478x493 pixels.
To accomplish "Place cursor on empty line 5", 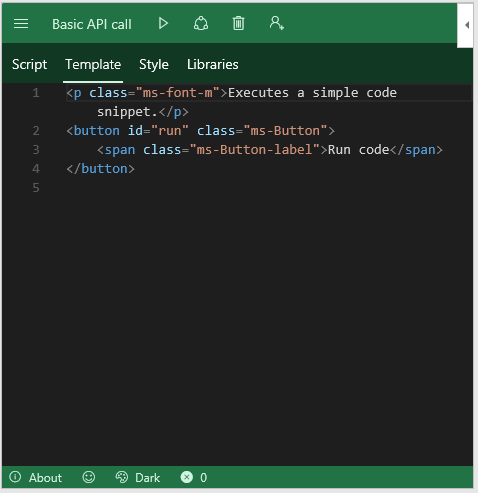I will pos(267,188).
